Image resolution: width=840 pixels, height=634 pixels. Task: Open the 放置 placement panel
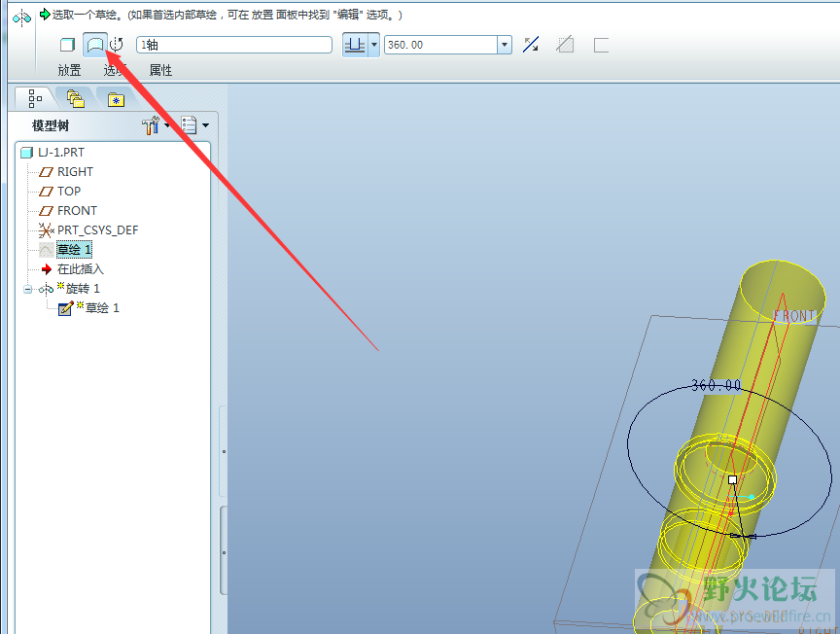tap(70, 70)
